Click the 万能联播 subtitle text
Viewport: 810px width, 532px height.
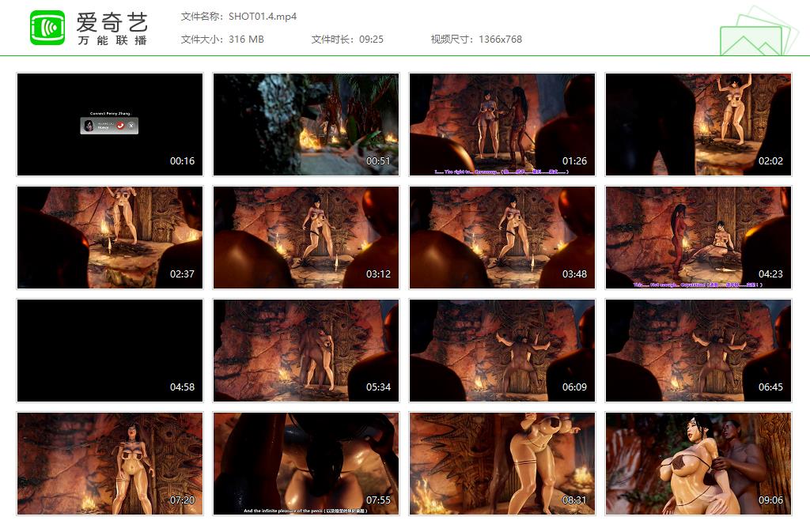click(112, 40)
